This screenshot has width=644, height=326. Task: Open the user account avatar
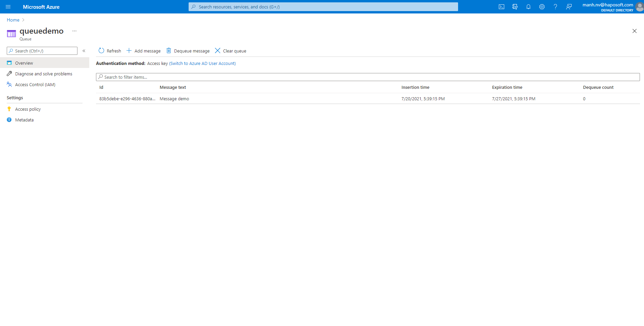coord(640,7)
